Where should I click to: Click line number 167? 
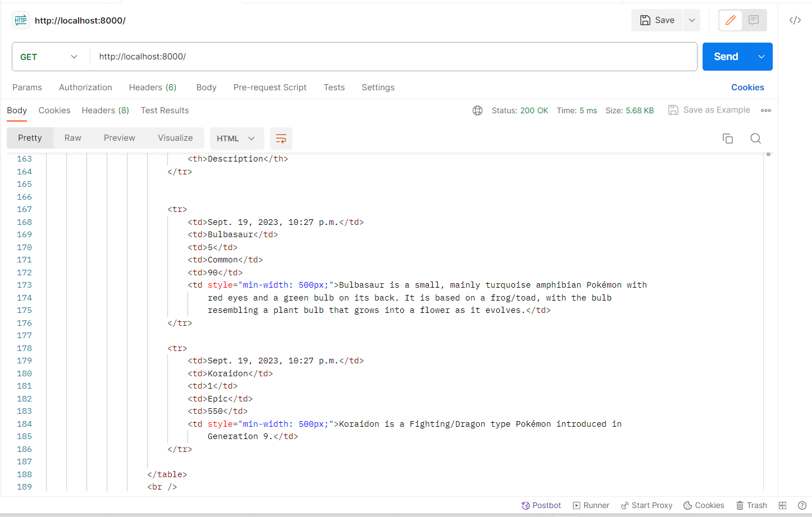click(24, 209)
